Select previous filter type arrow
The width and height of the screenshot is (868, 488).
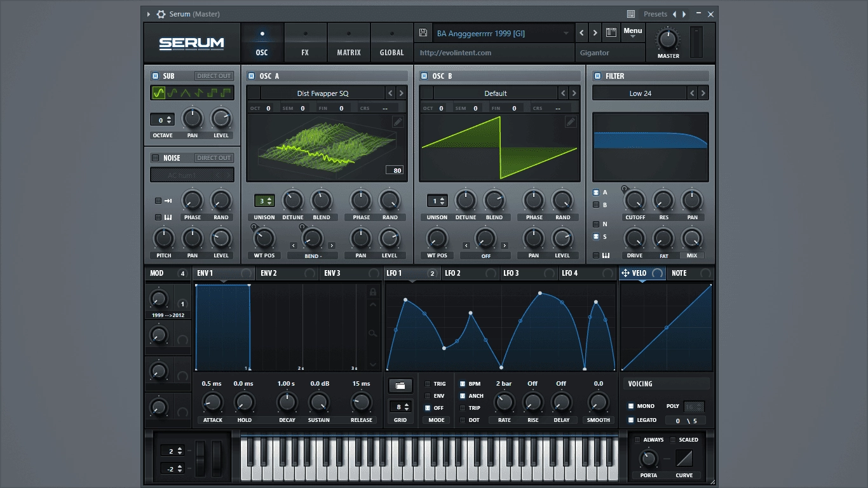pyautogui.click(x=692, y=93)
